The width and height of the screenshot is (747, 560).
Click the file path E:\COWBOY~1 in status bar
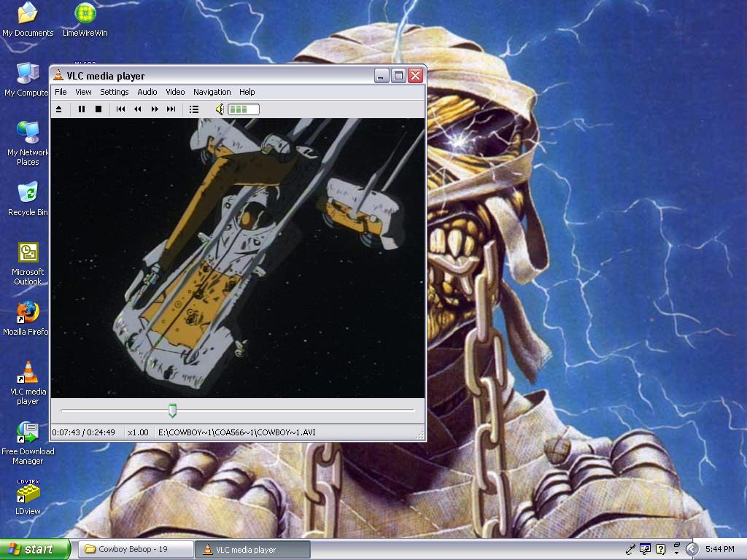tap(237, 432)
